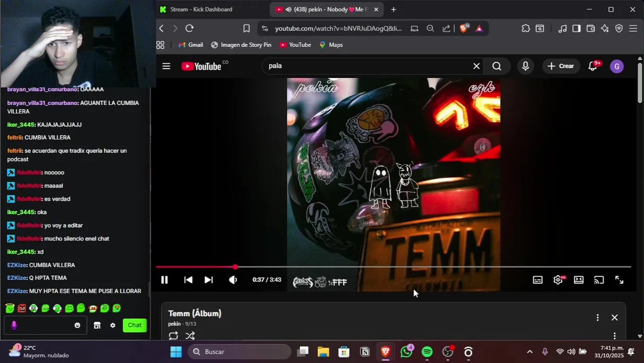Insert the red angry emote
The width and height of the screenshot is (644, 363).
point(22,308)
